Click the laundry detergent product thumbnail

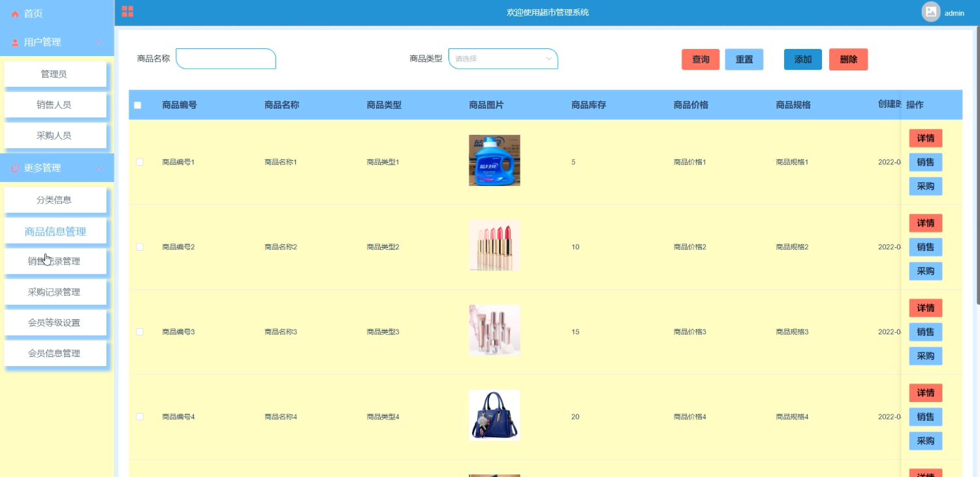tap(494, 161)
